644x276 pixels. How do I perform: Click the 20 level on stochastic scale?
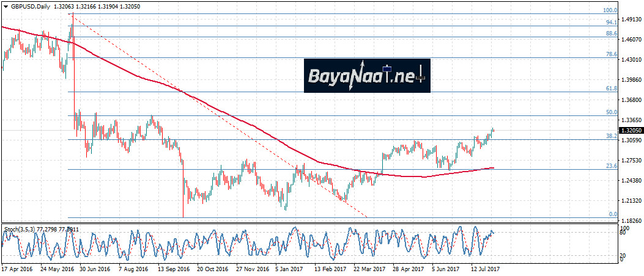623,255
